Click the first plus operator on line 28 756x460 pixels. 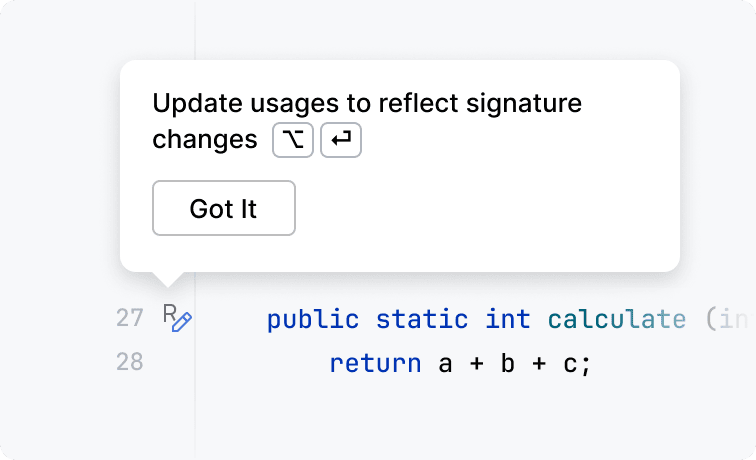click(x=477, y=363)
